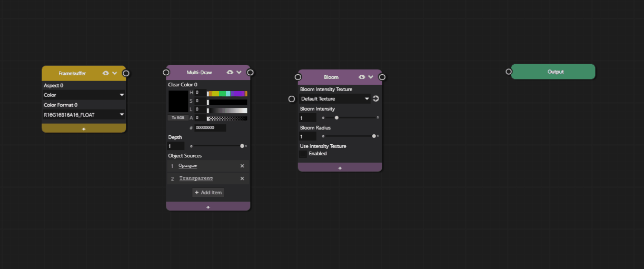The width and height of the screenshot is (644, 269).
Task: Toggle the Bloom node preview eye icon
Action: [x=362, y=77]
